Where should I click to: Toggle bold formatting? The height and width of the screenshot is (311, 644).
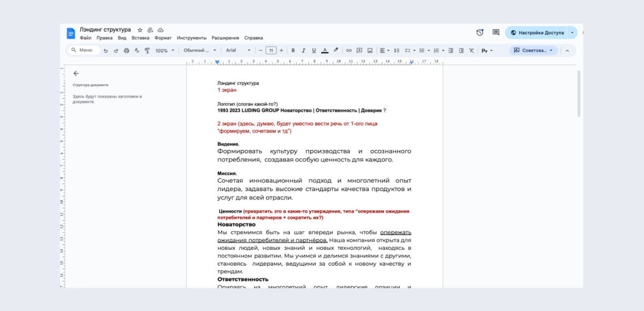293,50
